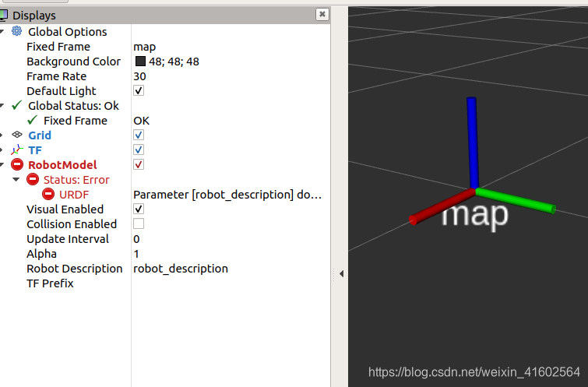Edit the Update Interval value 0
The width and height of the screenshot is (588, 387).
(136, 239)
